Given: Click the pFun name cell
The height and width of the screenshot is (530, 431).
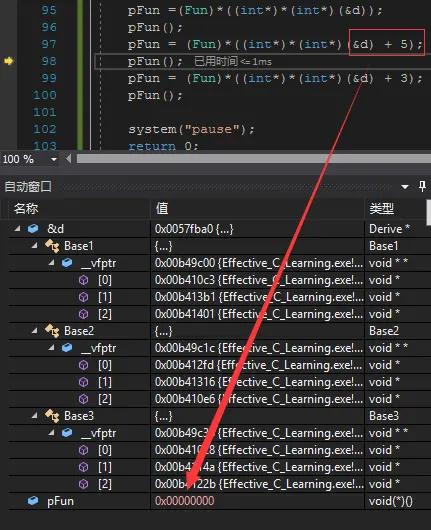Looking at the screenshot, I should click(60, 501).
